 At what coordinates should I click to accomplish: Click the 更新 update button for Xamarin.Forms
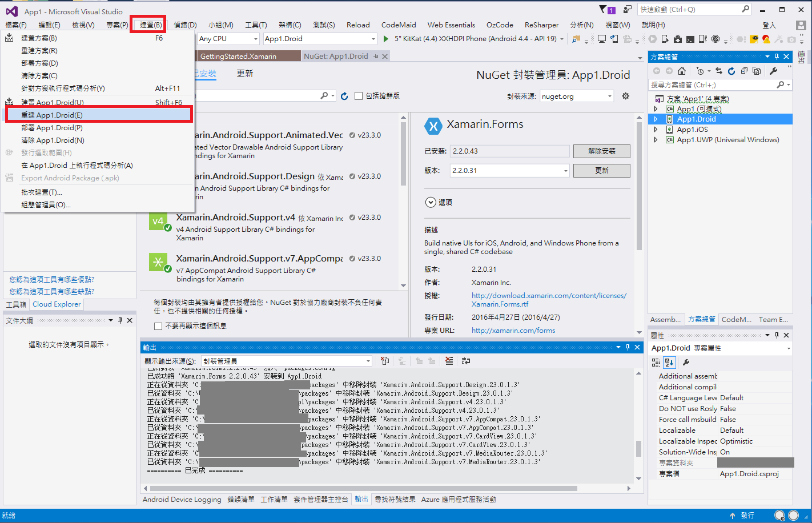[x=602, y=171]
